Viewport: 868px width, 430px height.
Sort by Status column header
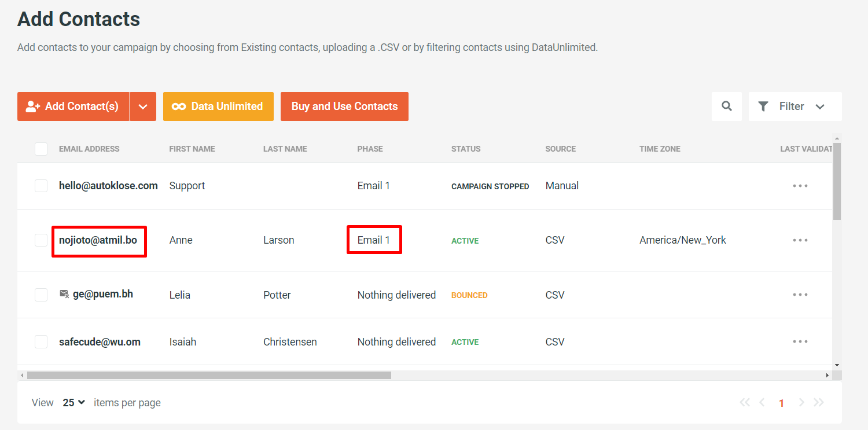(x=466, y=149)
